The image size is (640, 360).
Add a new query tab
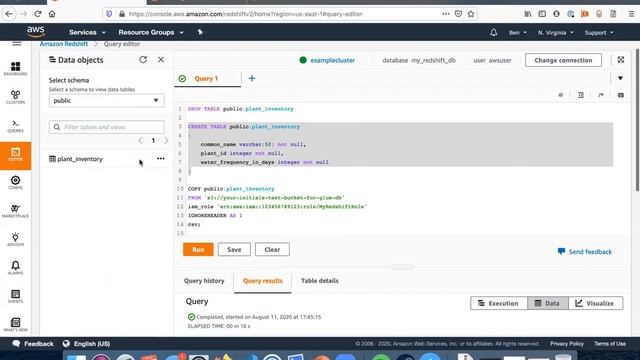click(252, 78)
